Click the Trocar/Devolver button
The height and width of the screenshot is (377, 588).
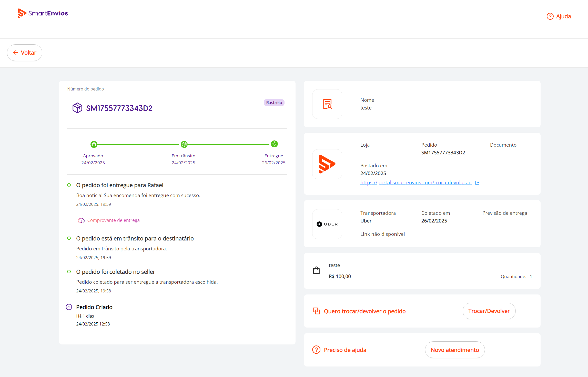489,311
